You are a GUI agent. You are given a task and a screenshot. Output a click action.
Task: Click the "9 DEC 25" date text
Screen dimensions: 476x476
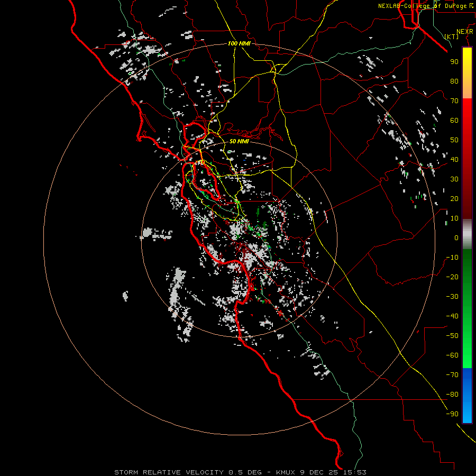(x=319, y=472)
